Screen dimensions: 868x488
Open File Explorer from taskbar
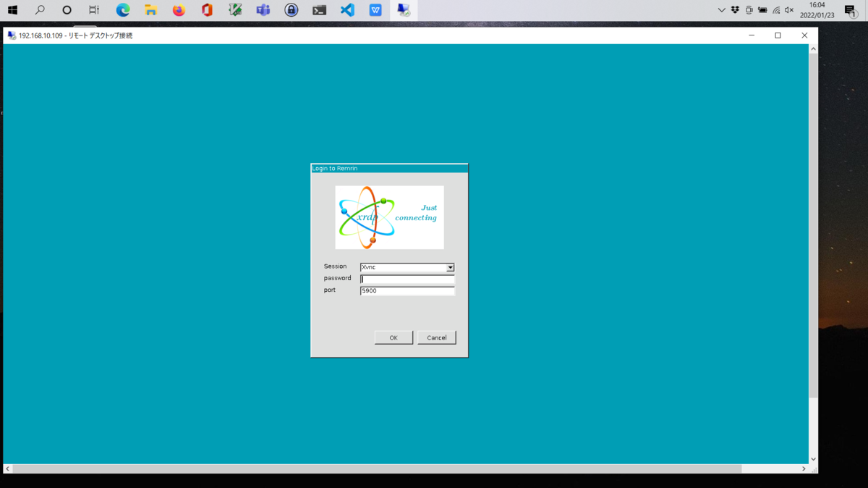pyautogui.click(x=150, y=10)
